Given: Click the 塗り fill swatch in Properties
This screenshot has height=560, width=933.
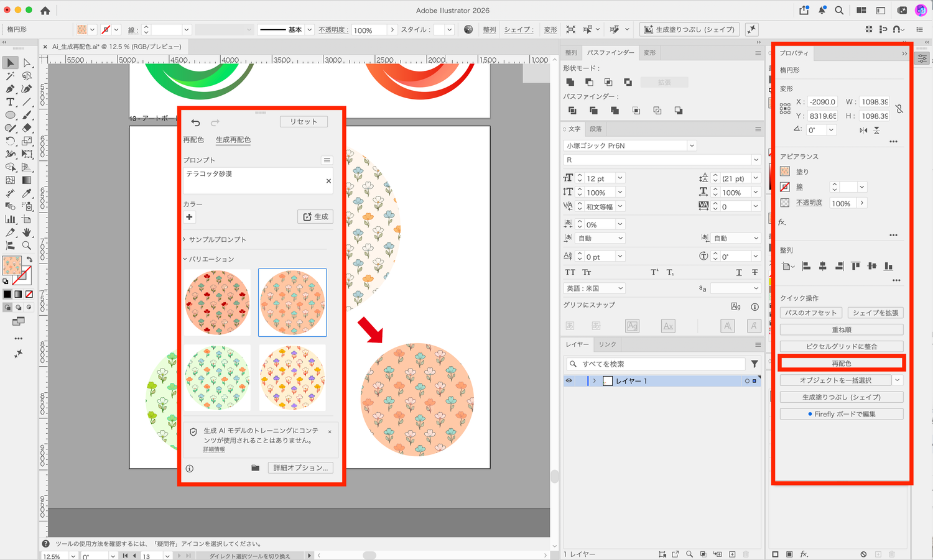Looking at the screenshot, I should [x=785, y=172].
